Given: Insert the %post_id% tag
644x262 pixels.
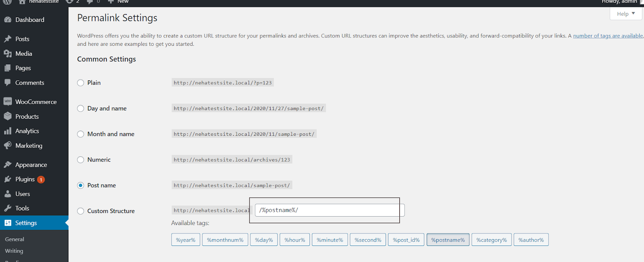Looking at the screenshot, I should [x=406, y=240].
